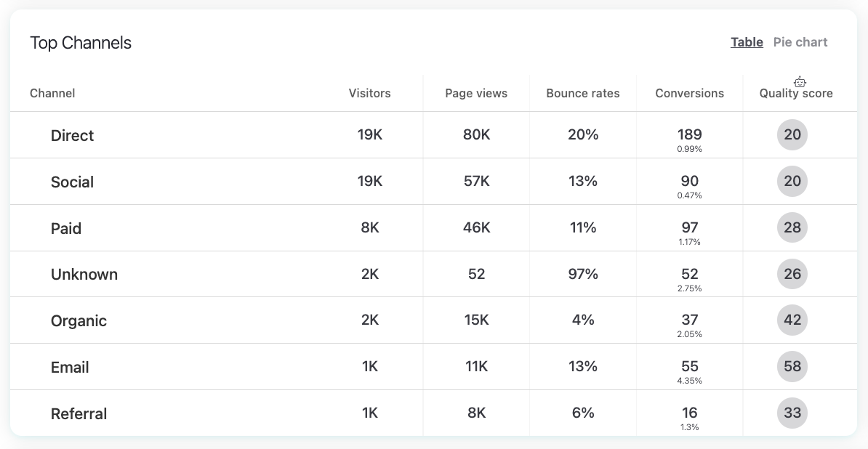Open the Direct channel row
Image resolution: width=868 pixels, height=449 pixels.
[73, 136]
